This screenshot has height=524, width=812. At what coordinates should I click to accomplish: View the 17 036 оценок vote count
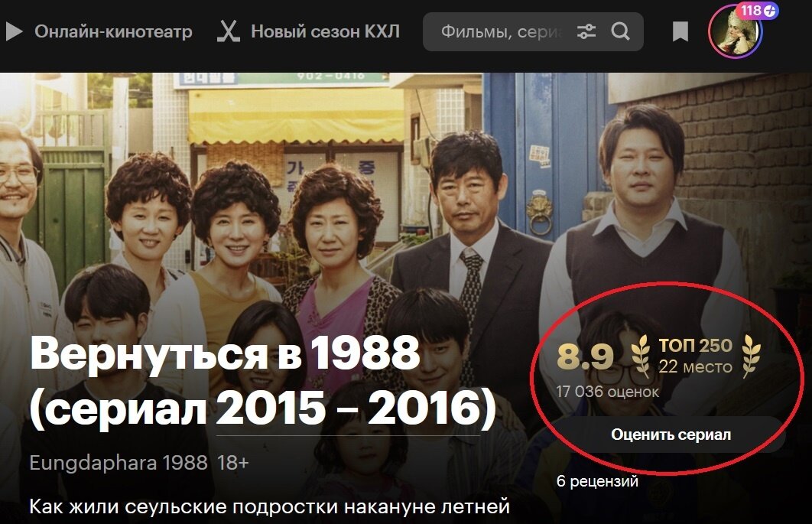(607, 392)
